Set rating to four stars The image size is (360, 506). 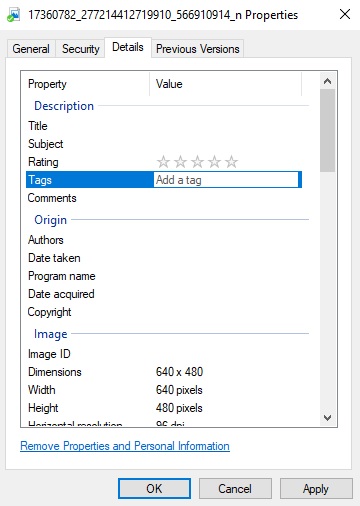(x=214, y=162)
